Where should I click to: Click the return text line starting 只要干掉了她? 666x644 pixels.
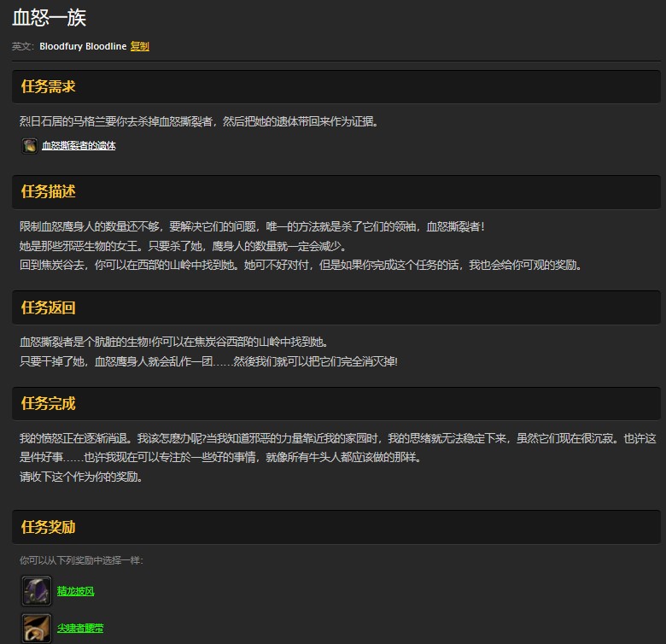(208, 361)
